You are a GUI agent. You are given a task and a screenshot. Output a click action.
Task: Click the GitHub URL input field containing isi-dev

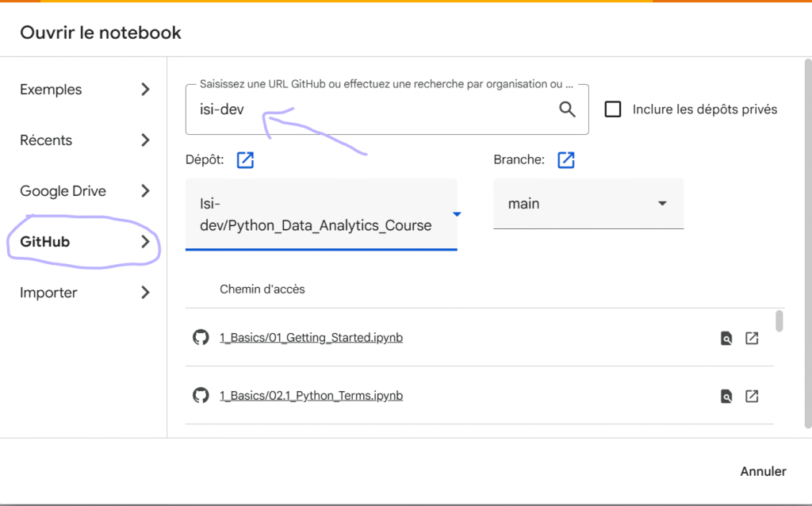pos(373,109)
